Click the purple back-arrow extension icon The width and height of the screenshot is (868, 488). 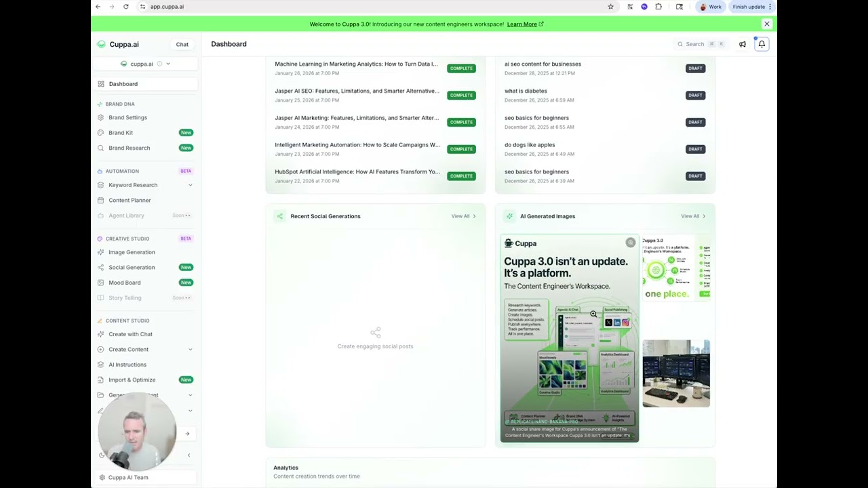pos(644,7)
